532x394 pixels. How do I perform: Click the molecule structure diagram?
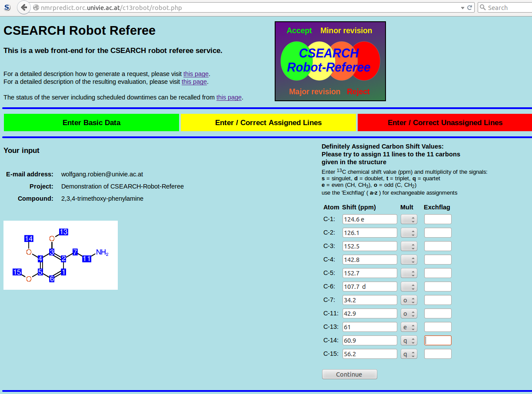point(60,255)
